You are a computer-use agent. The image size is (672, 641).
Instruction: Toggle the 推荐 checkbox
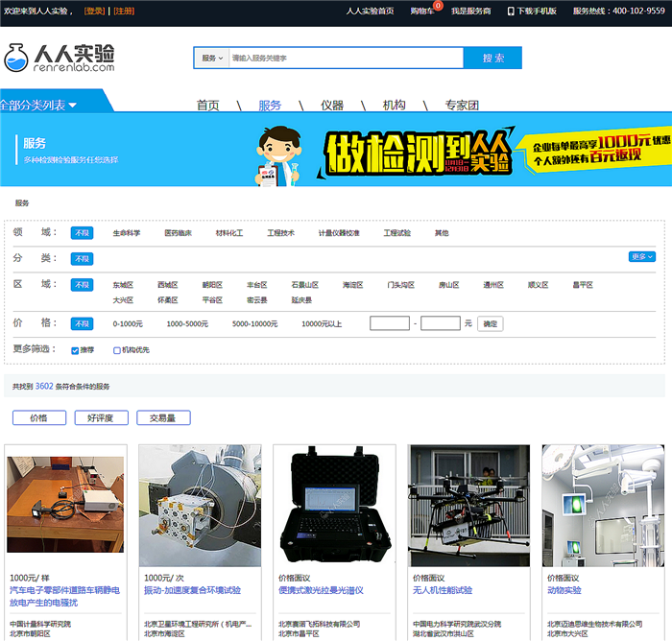tap(75, 350)
